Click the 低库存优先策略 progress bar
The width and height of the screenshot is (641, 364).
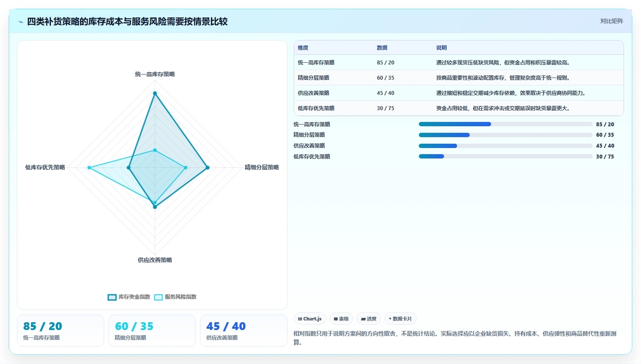pyautogui.click(x=505, y=156)
